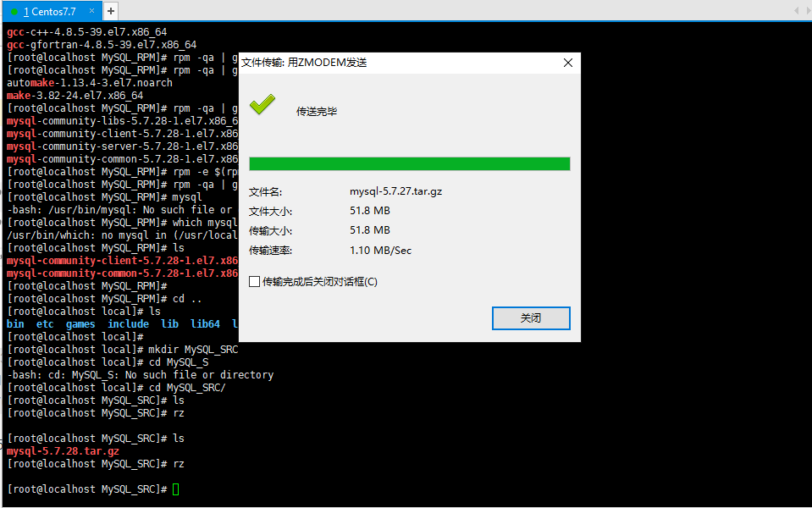Add a new session tab
Image resolution: width=812 pixels, height=508 pixels.
[111, 11]
